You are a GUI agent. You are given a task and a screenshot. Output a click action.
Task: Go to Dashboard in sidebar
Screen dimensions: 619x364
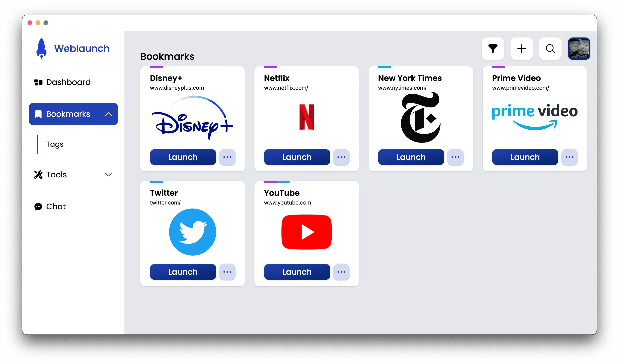62,82
